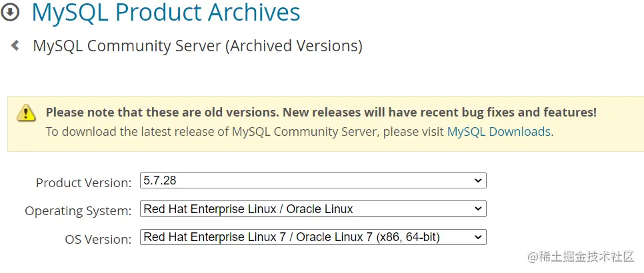Click the yellow warning triangle icon
Viewport: 644px width, 273px height.
26,113
